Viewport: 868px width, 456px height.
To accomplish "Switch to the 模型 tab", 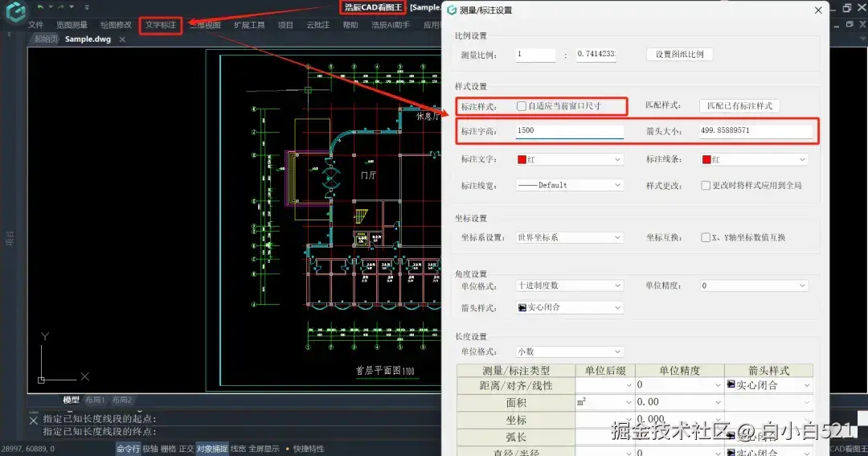I will [x=71, y=400].
